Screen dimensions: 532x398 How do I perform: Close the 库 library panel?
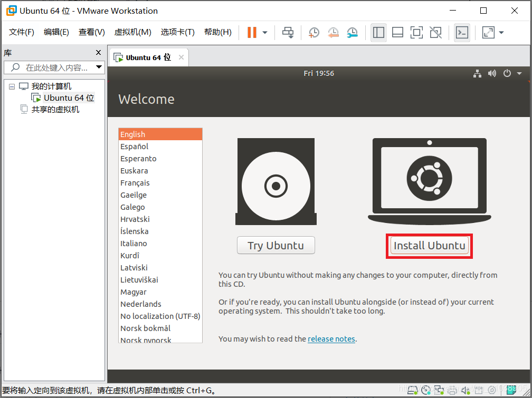[x=98, y=53]
